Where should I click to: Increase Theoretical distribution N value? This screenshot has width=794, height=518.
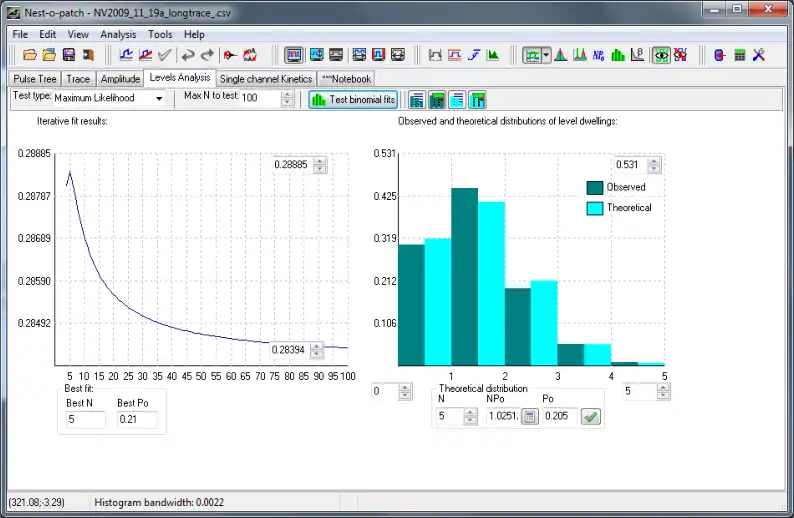pos(470,412)
